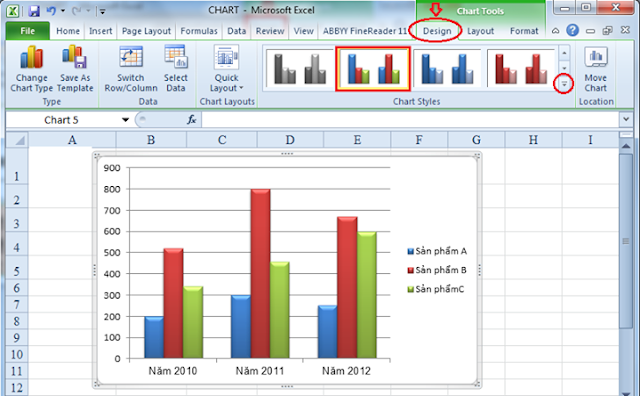Open the Name Box dropdown arrow
Image resolution: width=640 pixels, height=396 pixels.
pos(125,120)
